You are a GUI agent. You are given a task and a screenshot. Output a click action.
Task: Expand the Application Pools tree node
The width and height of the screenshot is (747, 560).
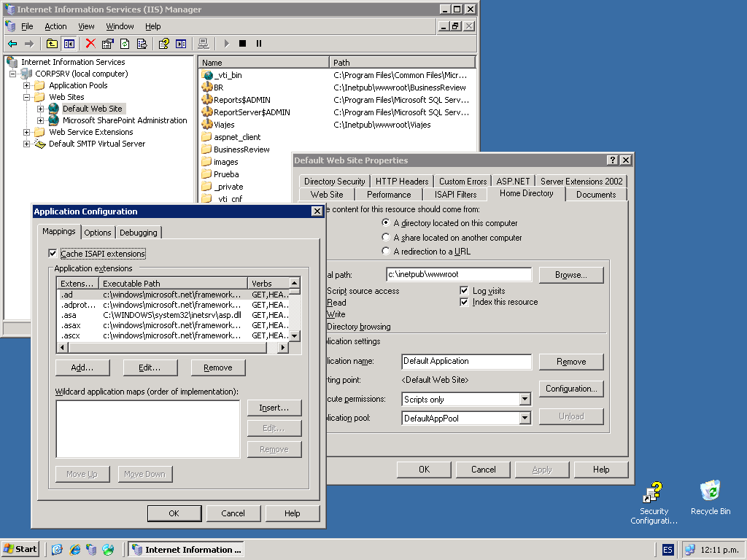coord(27,86)
